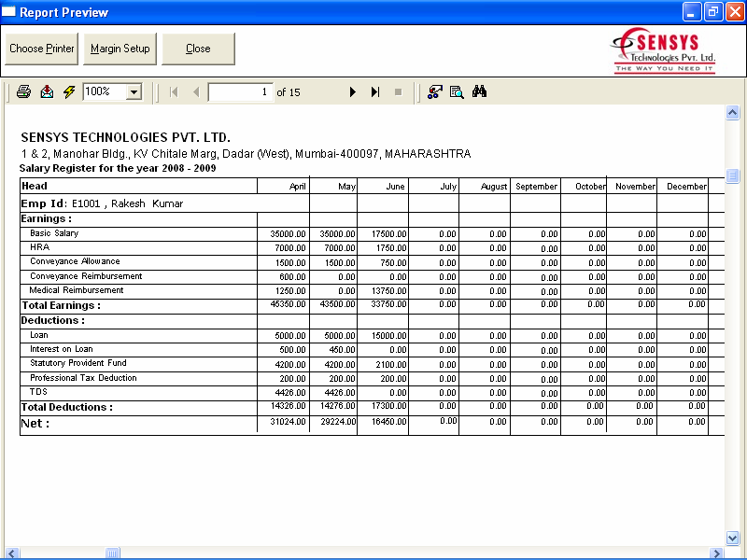
Task: Click June net value 16450.00
Action: pyautogui.click(x=388, y=422)
